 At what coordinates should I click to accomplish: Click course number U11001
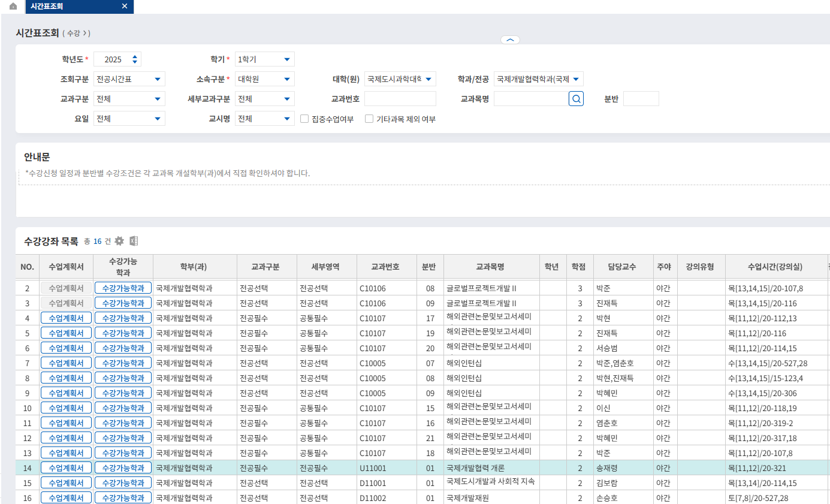coord(373,468)
